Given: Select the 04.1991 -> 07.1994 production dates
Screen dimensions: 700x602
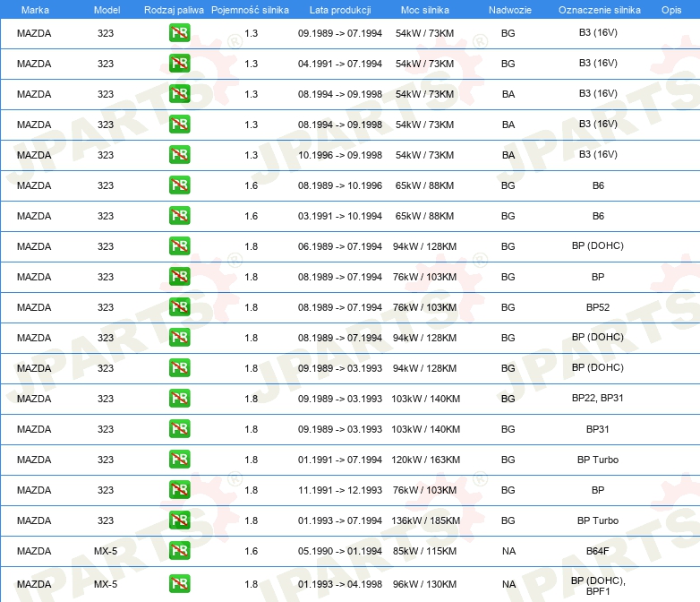Looking at the screenshot, I should coord(340,64).
